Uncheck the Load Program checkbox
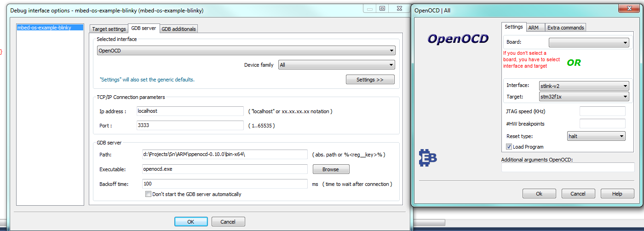The height and width of the screenshot is (231, 644). [x=509, y=147]
